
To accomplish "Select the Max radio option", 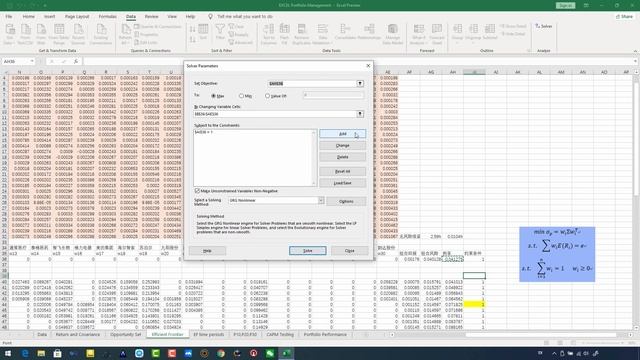I will [213, 96].
